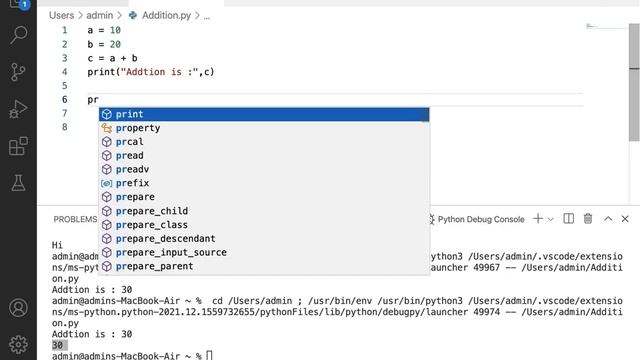Click the 'c = a + b' code line
Image resolution: width=640 pixels, height=360 pixels.
[112, 58]
